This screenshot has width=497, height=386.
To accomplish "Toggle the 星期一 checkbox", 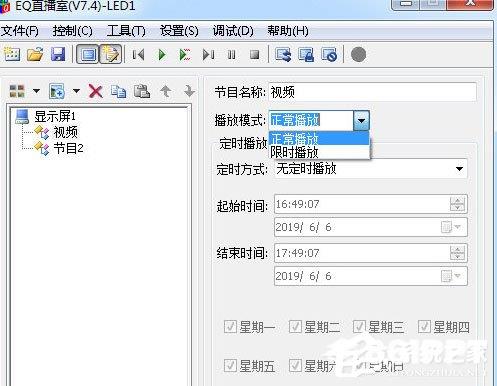I will [x=230, y=327].
